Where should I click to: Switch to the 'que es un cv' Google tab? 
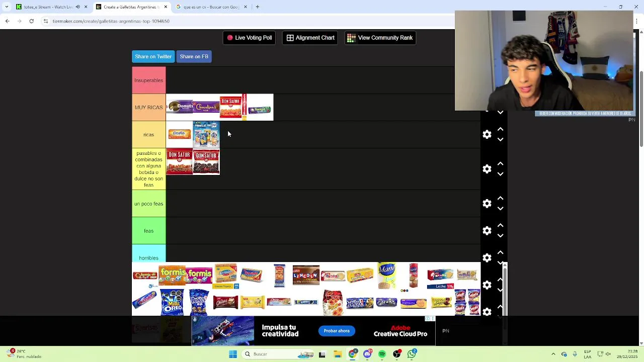coord(211,7)
